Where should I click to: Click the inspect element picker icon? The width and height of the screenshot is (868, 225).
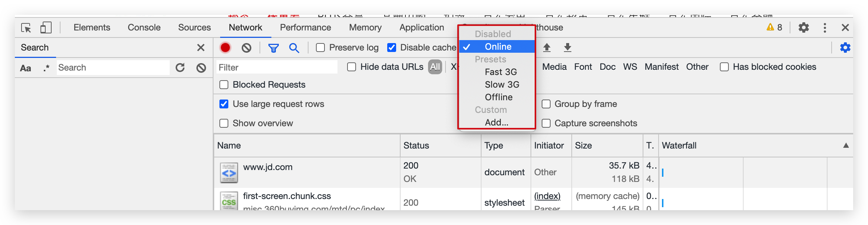26,28
